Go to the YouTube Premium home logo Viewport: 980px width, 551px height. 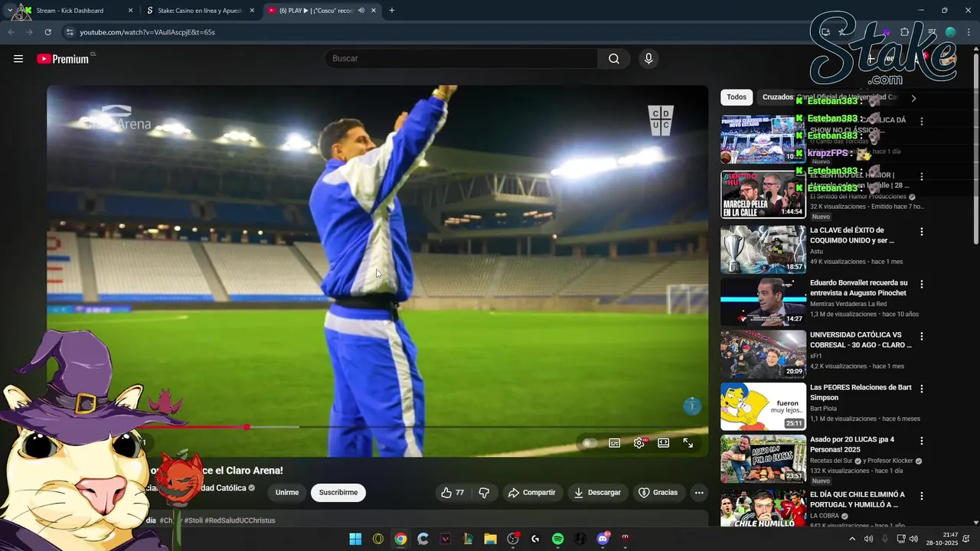pyautogui.click(x=63, y=59)
